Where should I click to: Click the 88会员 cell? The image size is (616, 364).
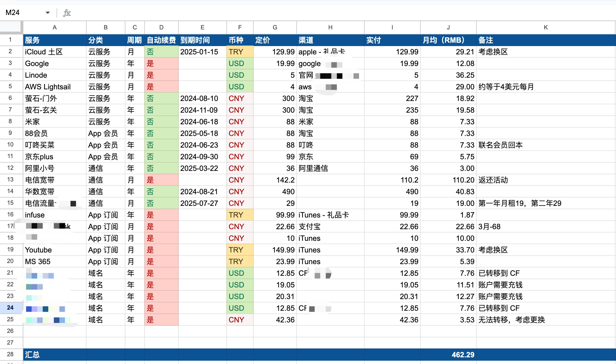[55, 133]
